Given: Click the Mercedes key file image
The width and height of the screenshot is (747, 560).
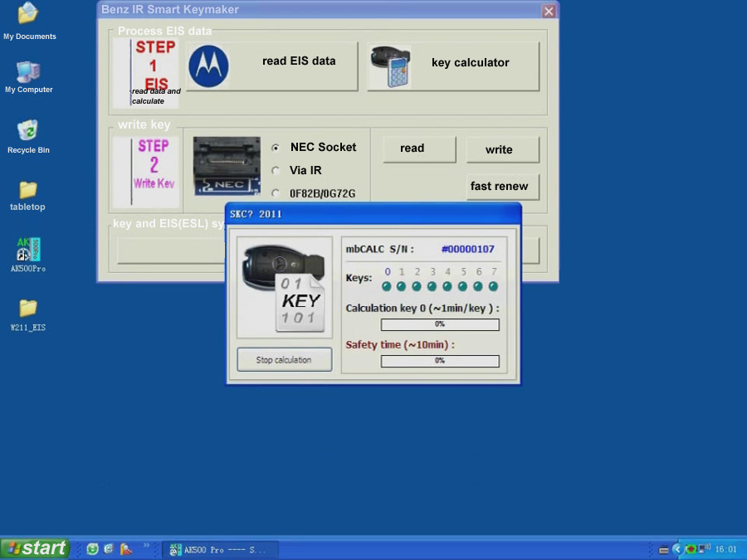Looking at the screenshot, I should click(285, 288).
